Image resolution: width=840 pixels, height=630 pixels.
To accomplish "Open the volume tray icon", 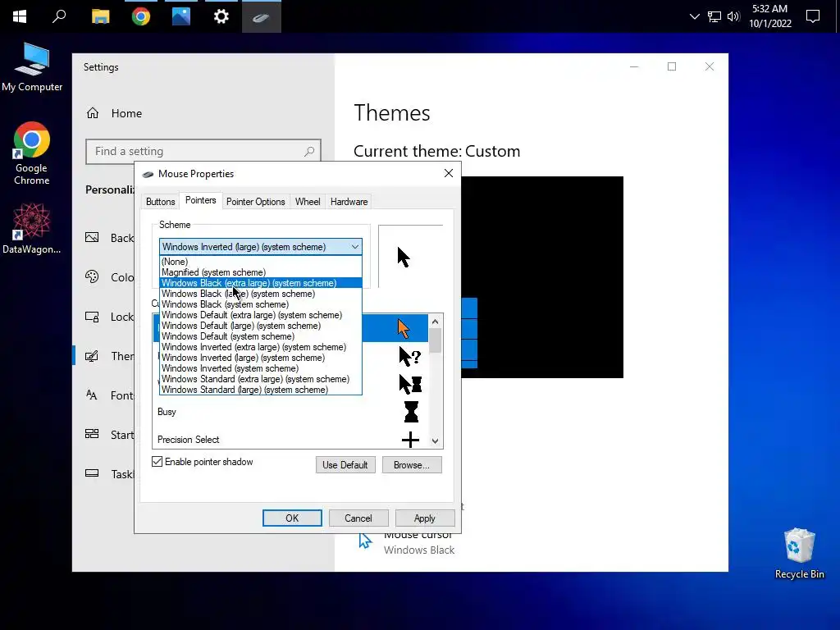I will 733,16.
